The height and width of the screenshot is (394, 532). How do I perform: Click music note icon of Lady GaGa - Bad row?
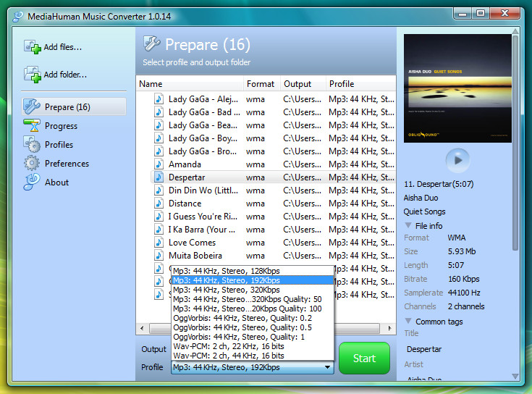[159, 112]
